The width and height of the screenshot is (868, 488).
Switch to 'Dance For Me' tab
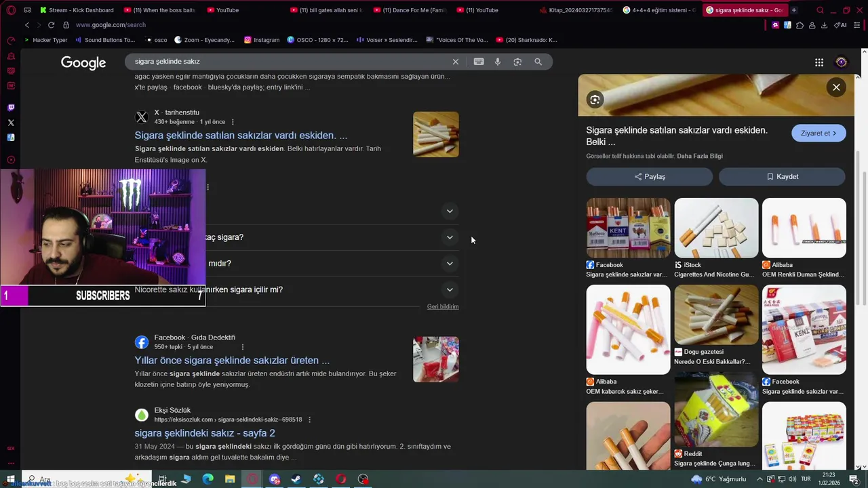click(410, 10)
